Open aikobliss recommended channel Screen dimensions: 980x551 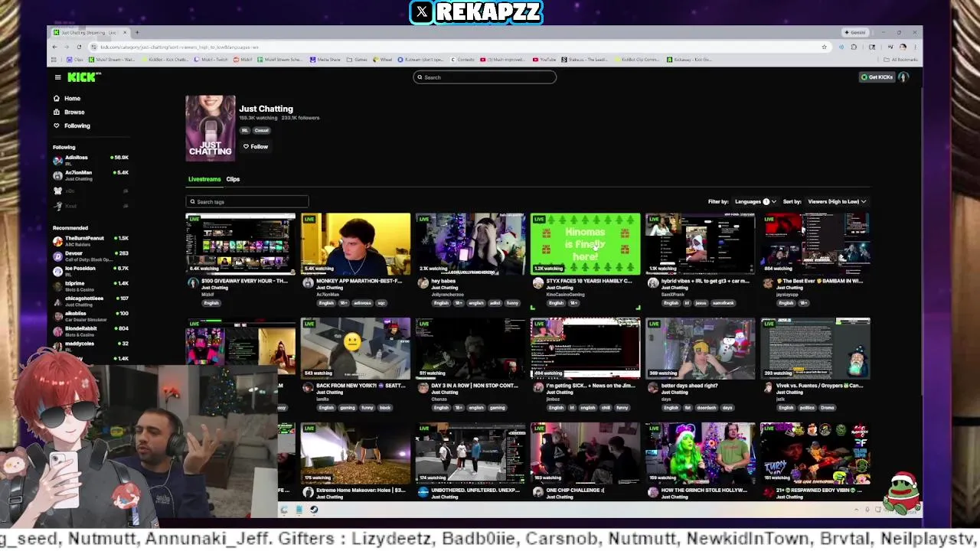tap(90, 316)
